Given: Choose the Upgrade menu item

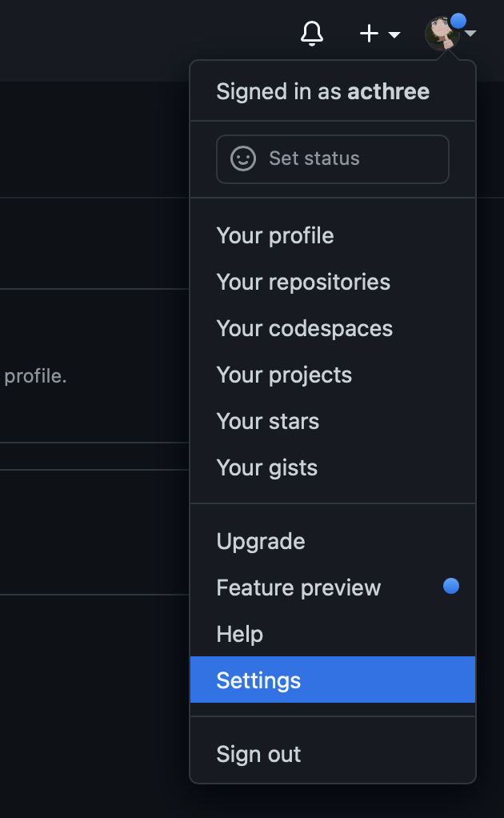Looking at the screenshot, I should coord(261,542).
